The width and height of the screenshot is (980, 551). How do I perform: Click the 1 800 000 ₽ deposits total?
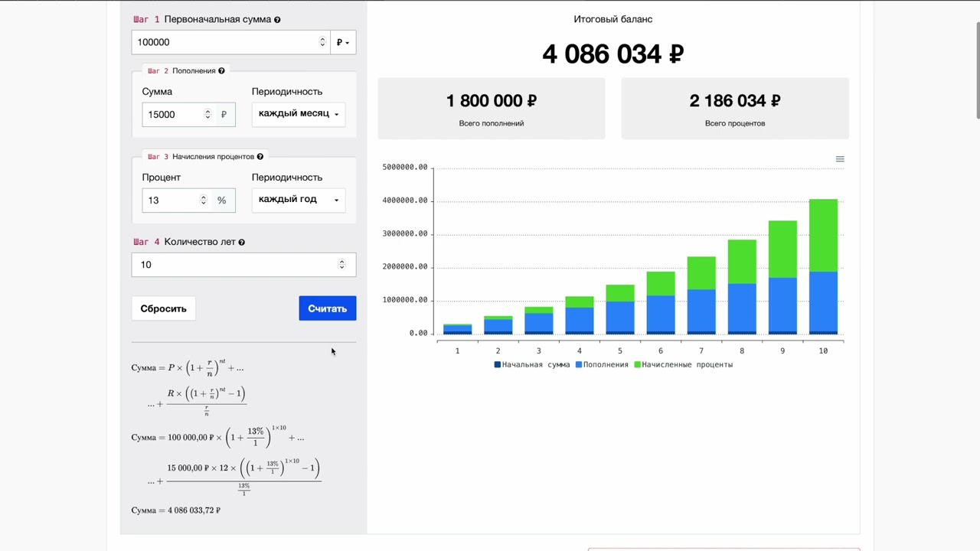(492, 101)
